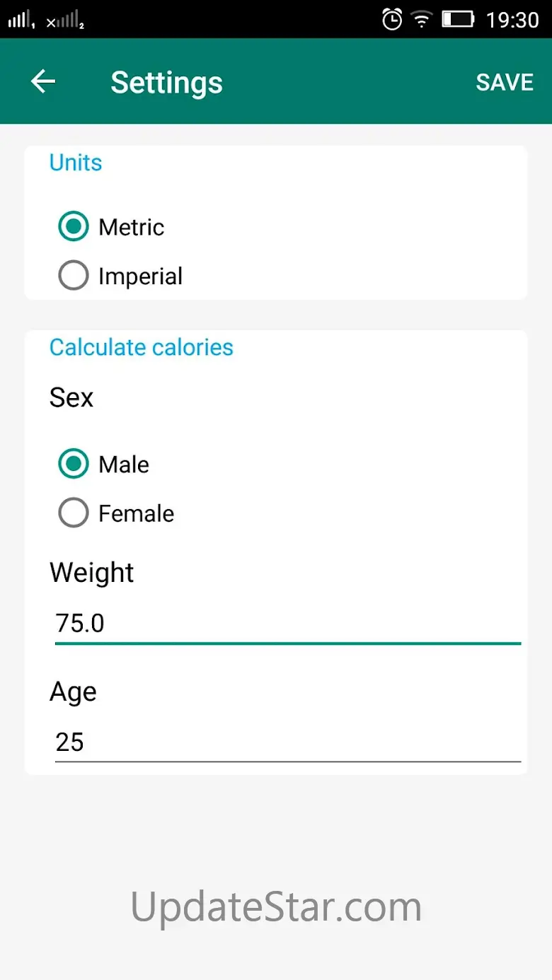
Task: Select the Metric units option
Action: tap(74, 227)
